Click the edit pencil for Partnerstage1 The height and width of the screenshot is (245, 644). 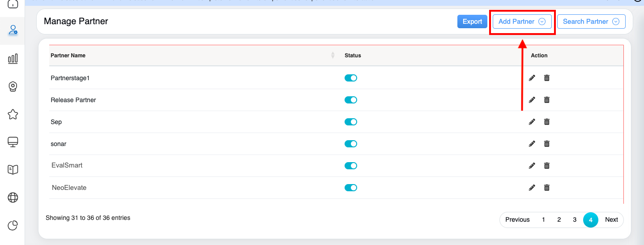[x=532, y=78]
